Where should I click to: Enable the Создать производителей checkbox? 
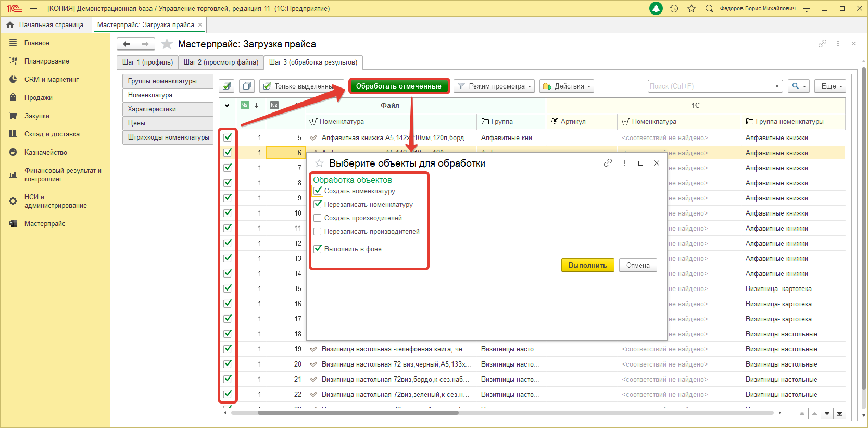(x=318, y=218)
